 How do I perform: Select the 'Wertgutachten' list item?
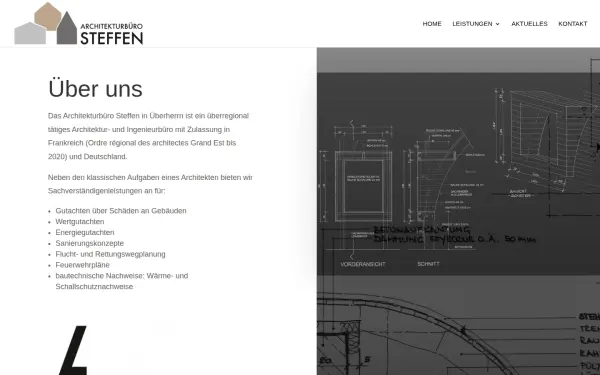[x=80, y=222]
